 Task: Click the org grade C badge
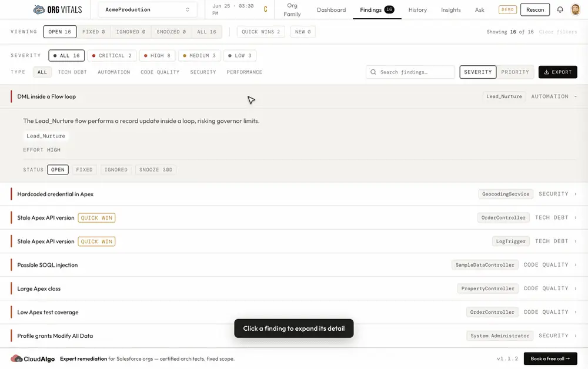[x=266, y=9]
